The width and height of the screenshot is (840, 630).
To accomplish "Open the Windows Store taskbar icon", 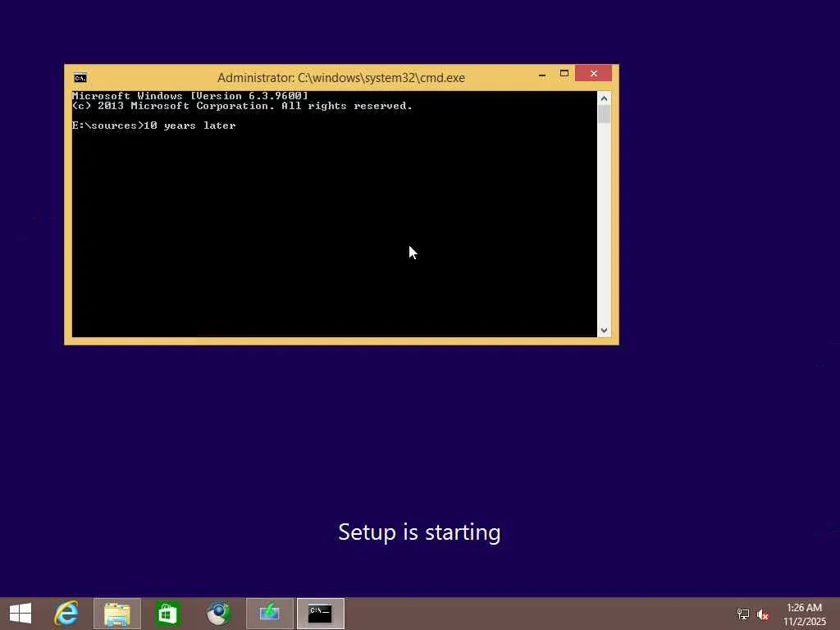I will [x=167, y=614].
